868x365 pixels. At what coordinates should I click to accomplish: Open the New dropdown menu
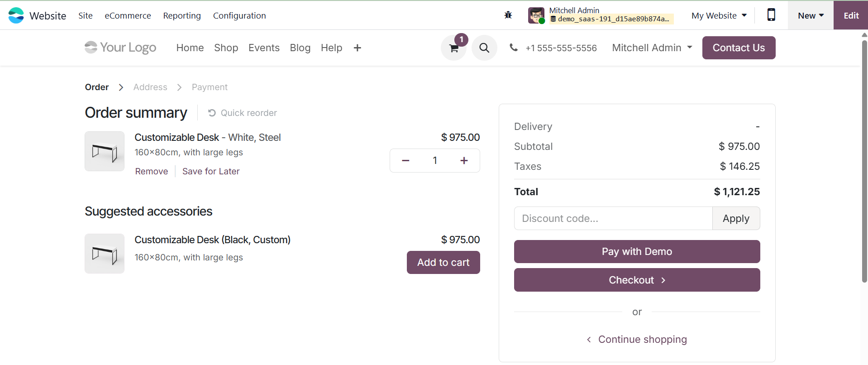coord(811,16)
